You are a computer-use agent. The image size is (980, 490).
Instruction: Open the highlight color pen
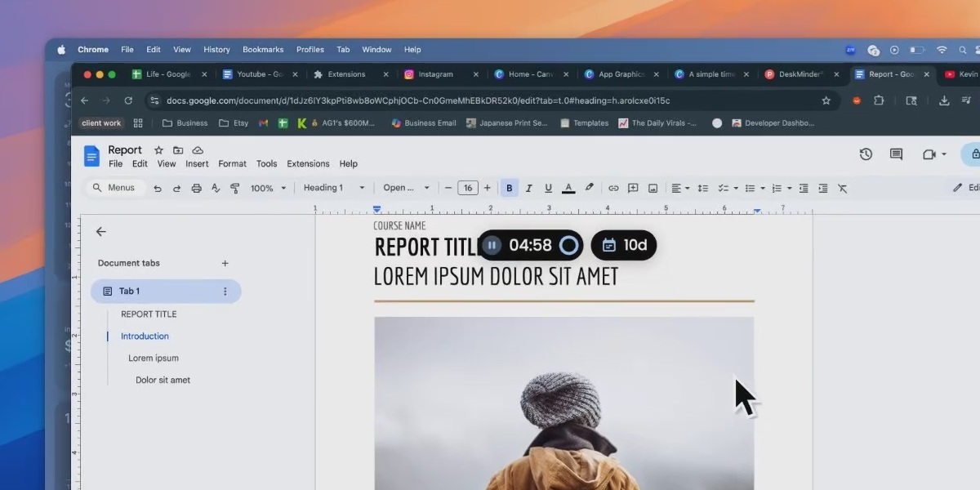[589, 188]
